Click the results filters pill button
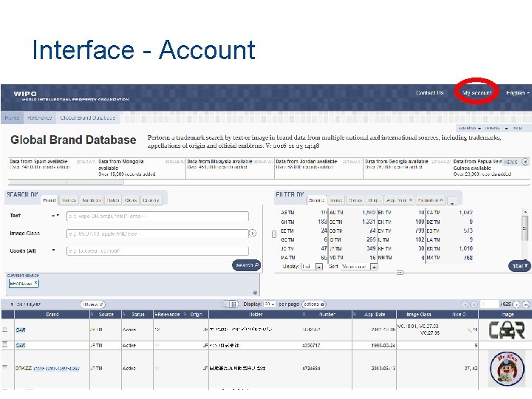Image resolution: width=532 pixels, height=399 pixels. (92, 304)
